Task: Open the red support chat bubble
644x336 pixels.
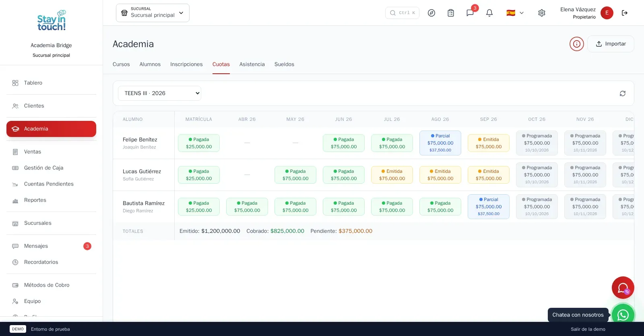Action: [x=623, y=288]
